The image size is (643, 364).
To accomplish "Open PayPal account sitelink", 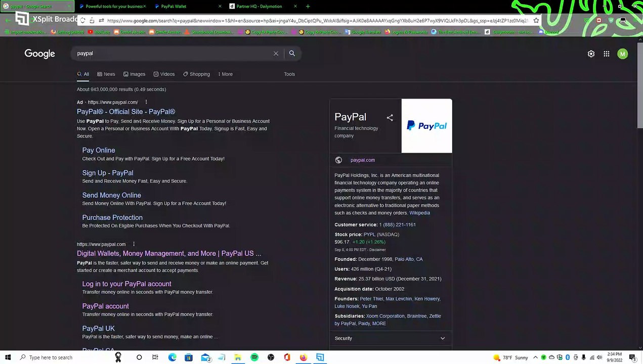I will coord(106,306).
